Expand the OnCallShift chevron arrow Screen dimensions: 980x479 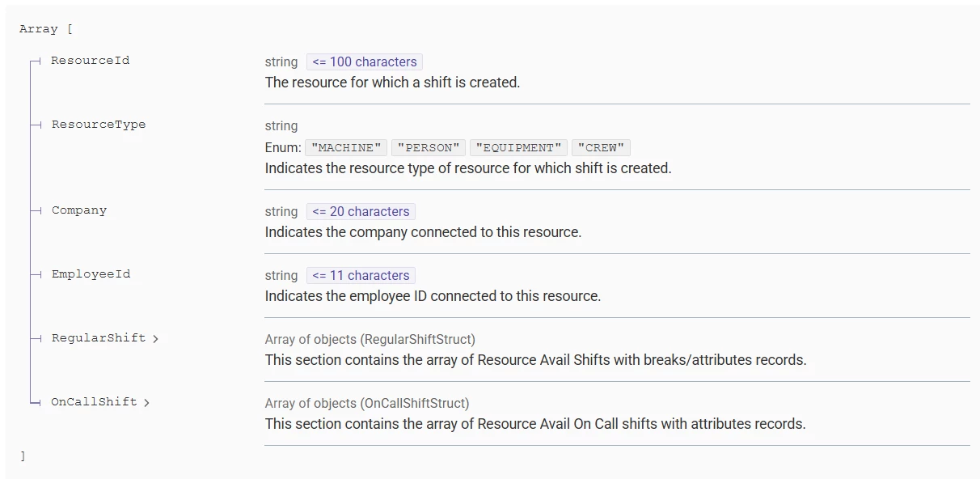coord(146,402)
